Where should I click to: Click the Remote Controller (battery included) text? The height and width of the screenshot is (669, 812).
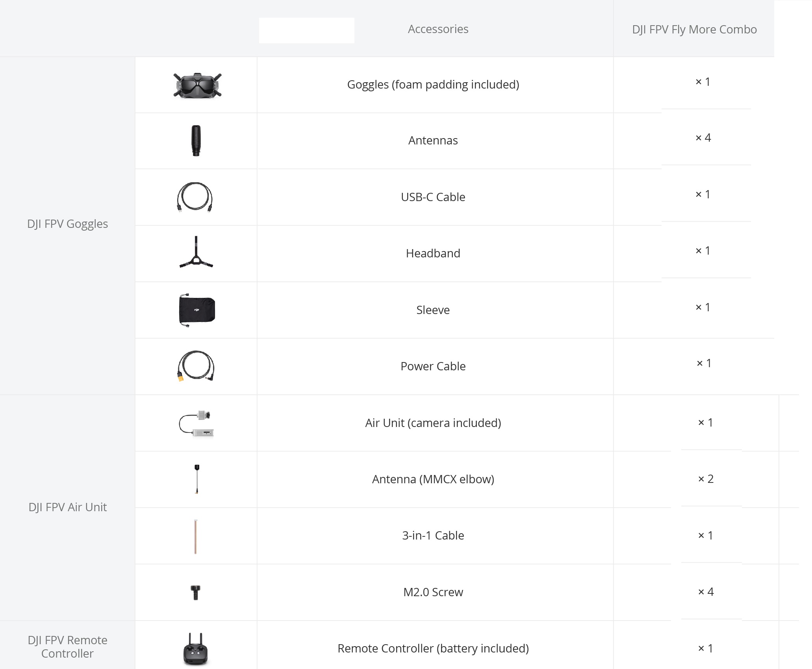[x=433, y=649]
